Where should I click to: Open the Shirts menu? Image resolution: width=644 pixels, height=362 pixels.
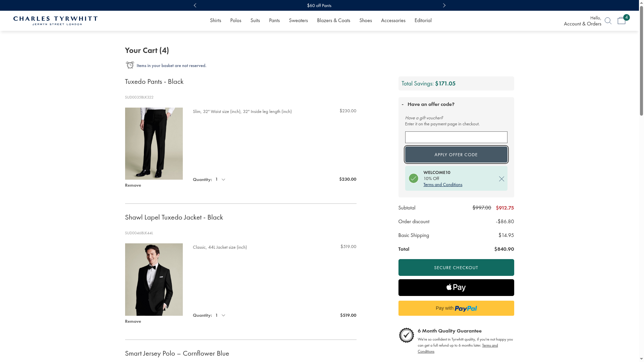click(x=215, y=20)
